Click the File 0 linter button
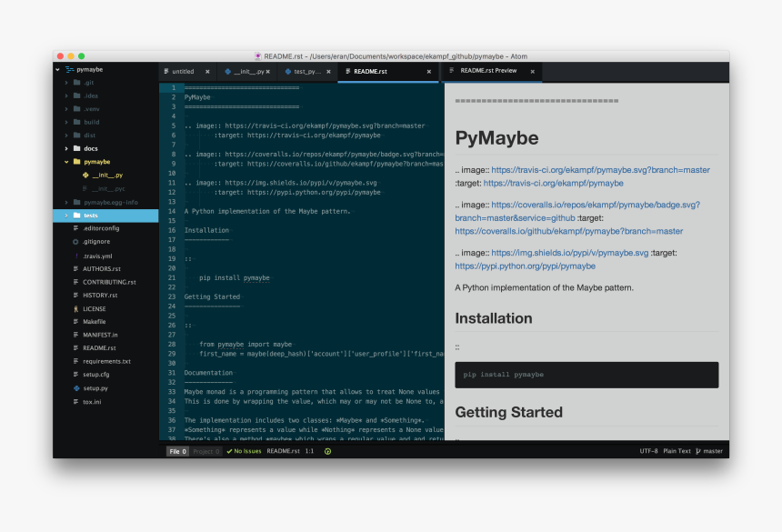Screen dimensions: 782x532 click(177, 452)
